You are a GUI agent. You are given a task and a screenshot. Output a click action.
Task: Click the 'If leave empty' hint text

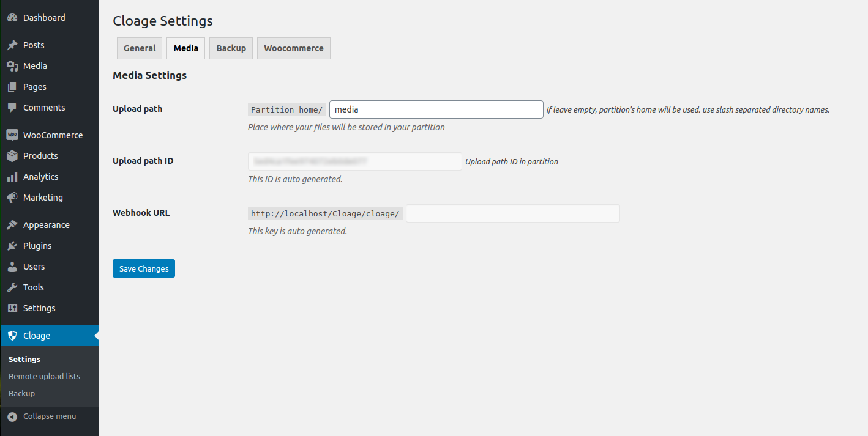[688, 110]
